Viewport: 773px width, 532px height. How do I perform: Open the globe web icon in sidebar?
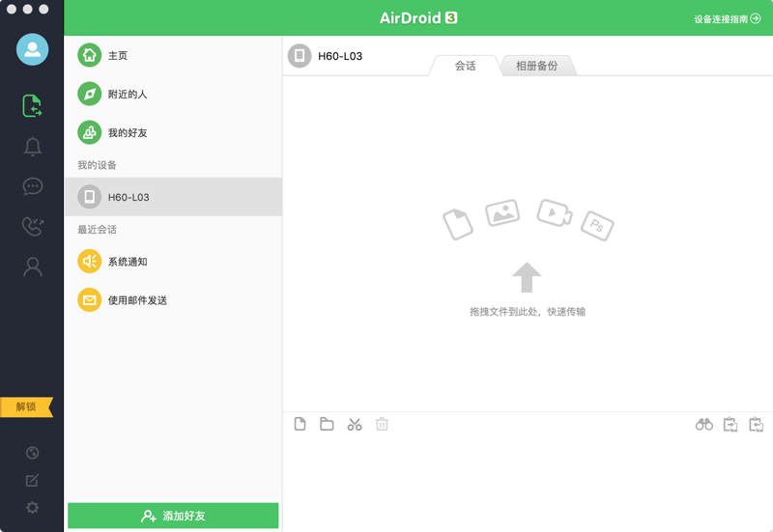[x=33, y=453]
